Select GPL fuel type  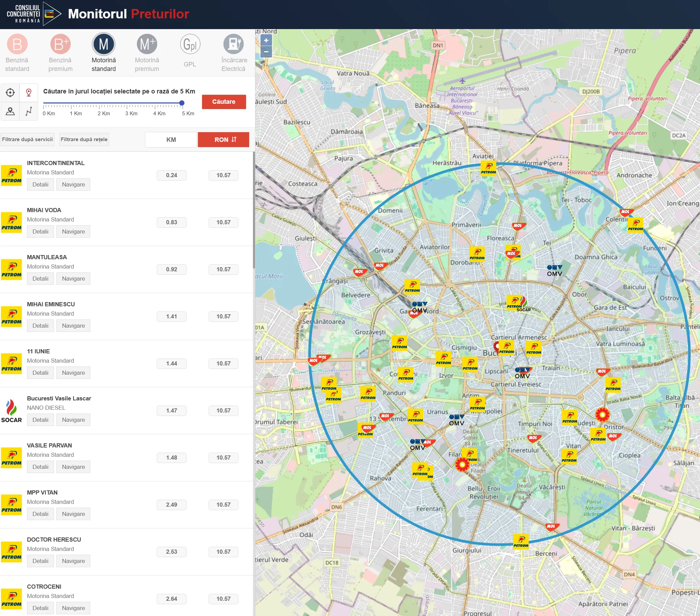click(190, 51)
